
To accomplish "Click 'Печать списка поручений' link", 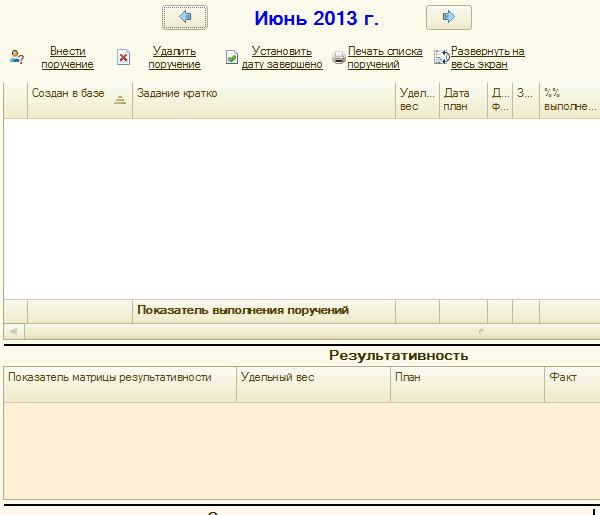I will [x=385, y=58].
